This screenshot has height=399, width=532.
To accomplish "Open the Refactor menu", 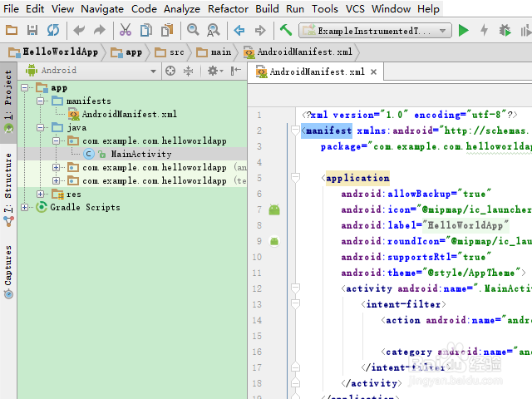I will [228, 9].
